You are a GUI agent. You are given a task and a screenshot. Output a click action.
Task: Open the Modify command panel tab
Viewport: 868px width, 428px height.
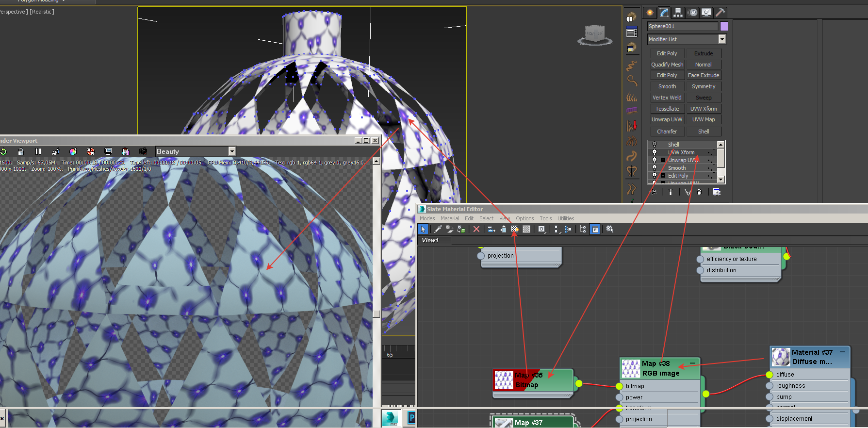pyautogui.click(x=664, y=13)
